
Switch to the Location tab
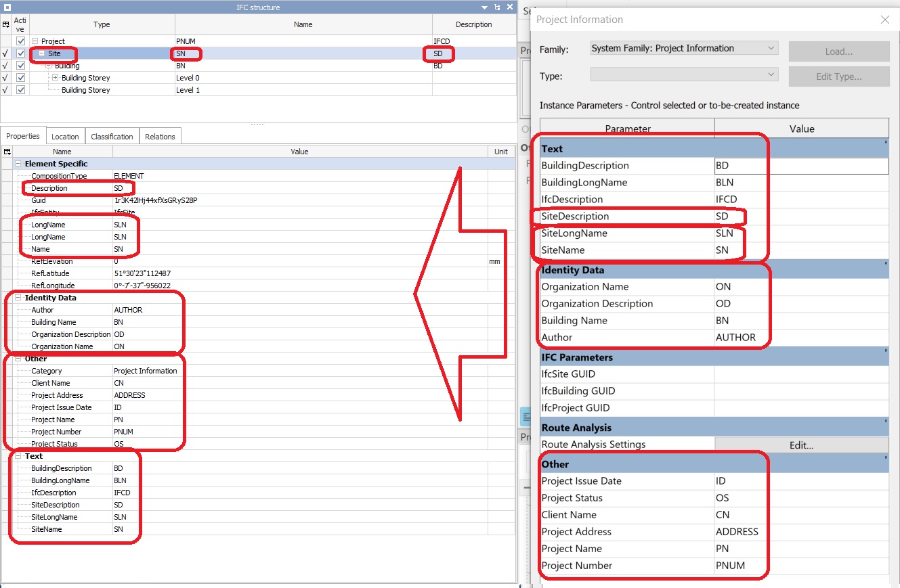click(x=65, y=136)
